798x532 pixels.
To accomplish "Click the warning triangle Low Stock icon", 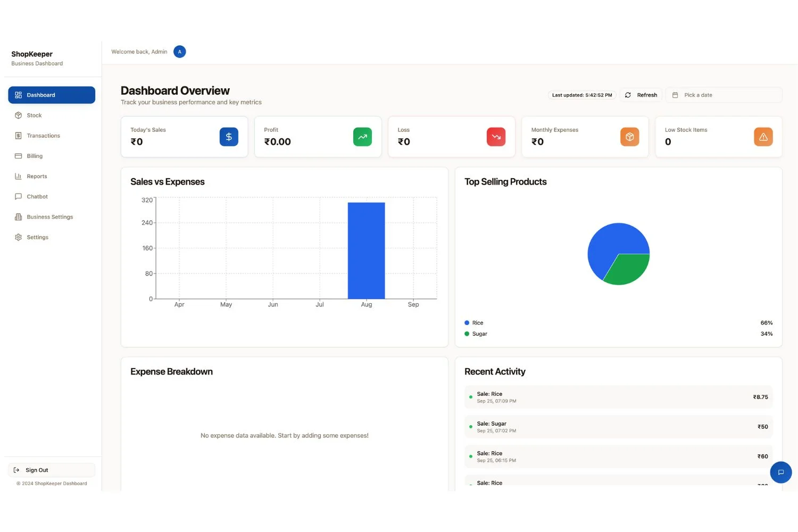I will pyautogui.click(x=763, y=137).
